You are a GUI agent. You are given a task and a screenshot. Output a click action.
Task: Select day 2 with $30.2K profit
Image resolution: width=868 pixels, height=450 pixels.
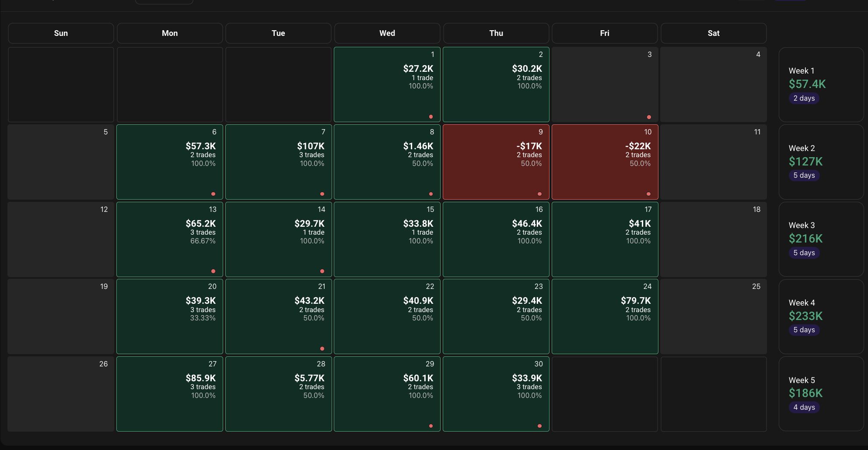click(x=496, y=84)
